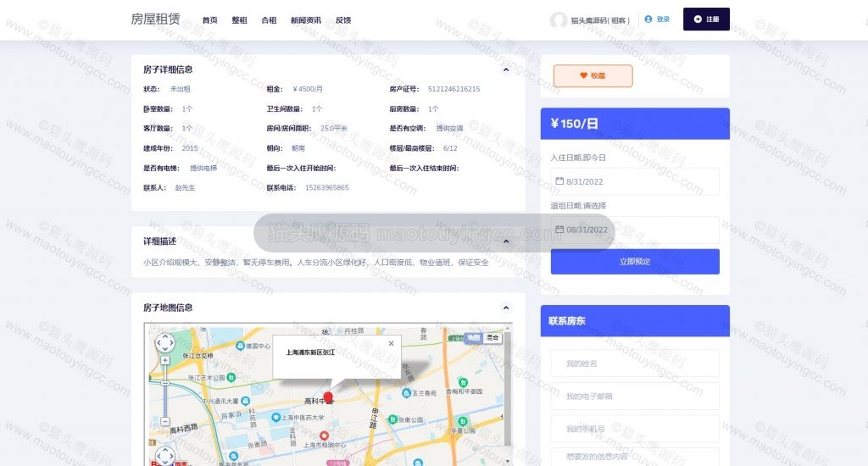Click the user avatar icon in header
The height and width of the screenshot is (466, 868).
(559, 20)
